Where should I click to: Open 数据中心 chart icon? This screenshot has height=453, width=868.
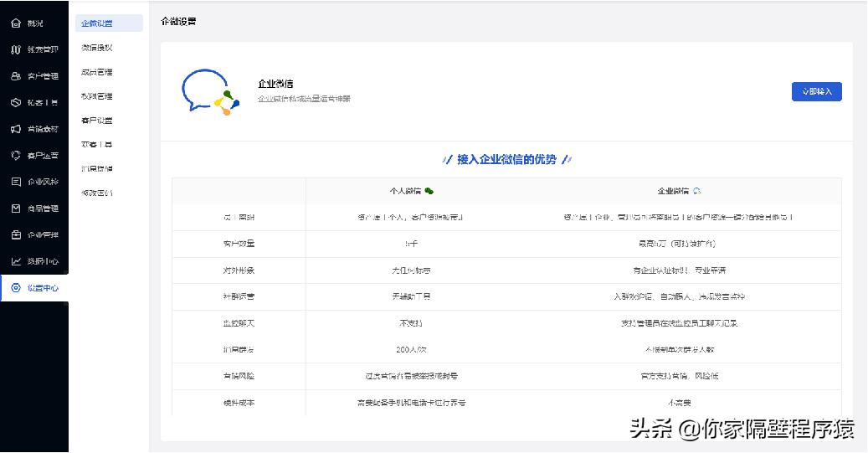click(x=16, y=261)
